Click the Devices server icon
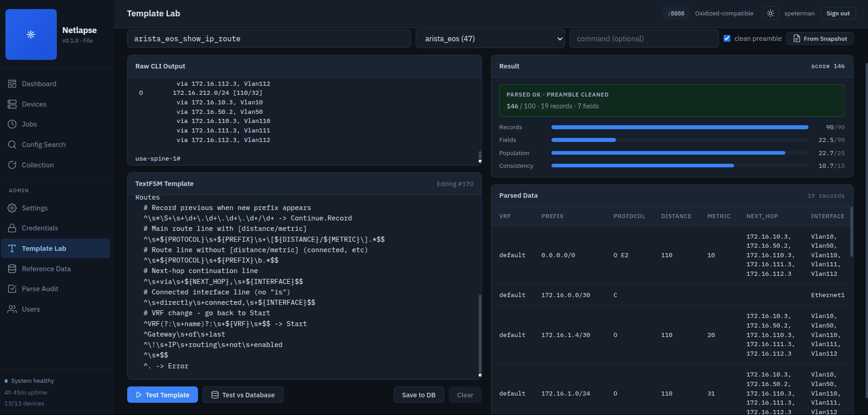Screen dimensions: 868x415 12,104
